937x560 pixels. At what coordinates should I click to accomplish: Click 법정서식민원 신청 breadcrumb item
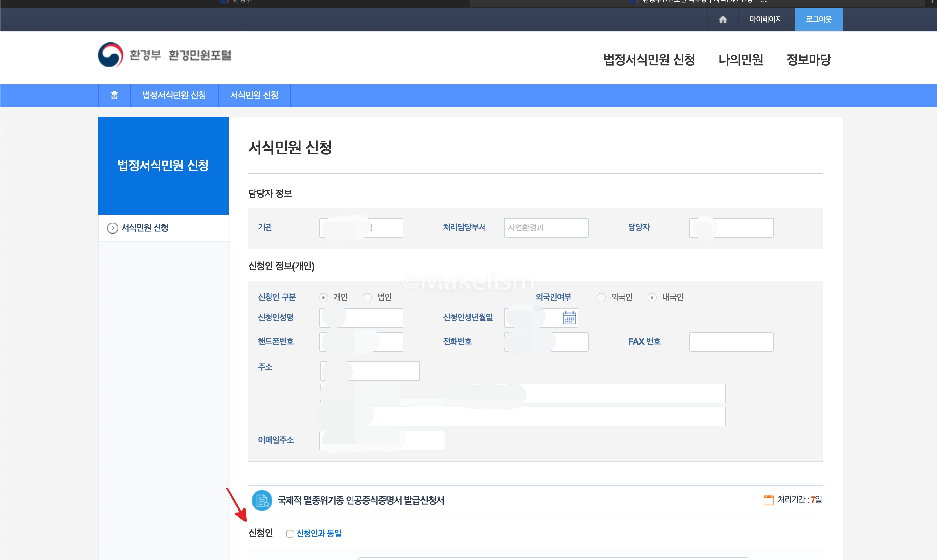coord(174,95)
